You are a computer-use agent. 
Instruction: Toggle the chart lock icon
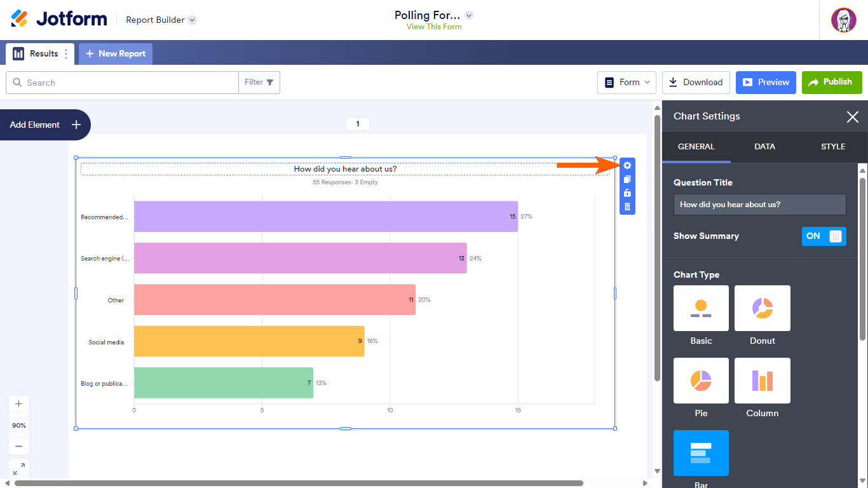click(x=627, y=193)
